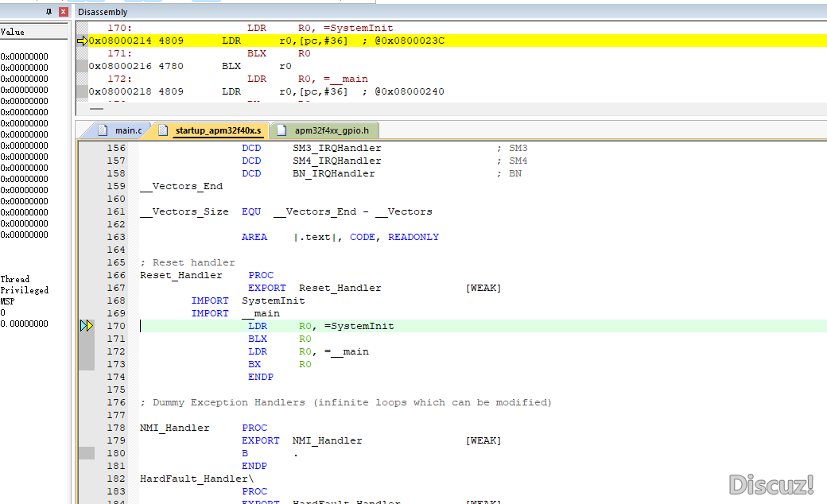Click the yellow program counter arrow in Disassembly
827x504 pixels.
click(82, 41)
